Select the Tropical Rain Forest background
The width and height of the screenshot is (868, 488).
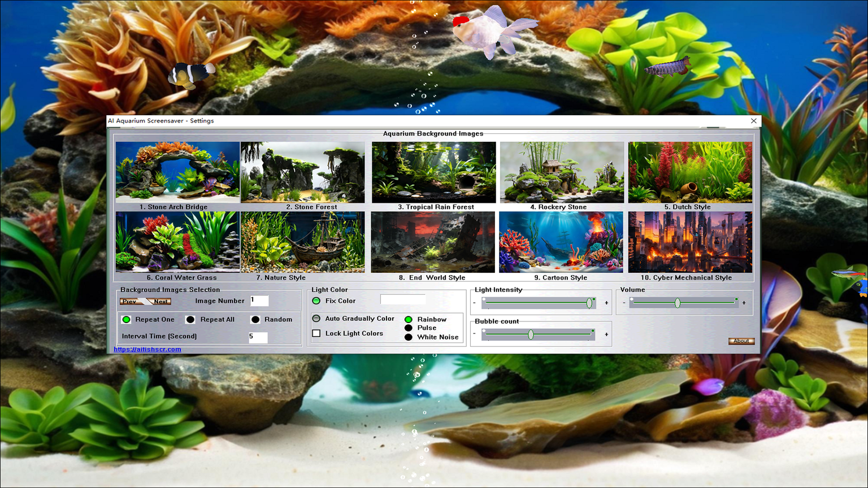pyautogui.click(x=433, y=172)
